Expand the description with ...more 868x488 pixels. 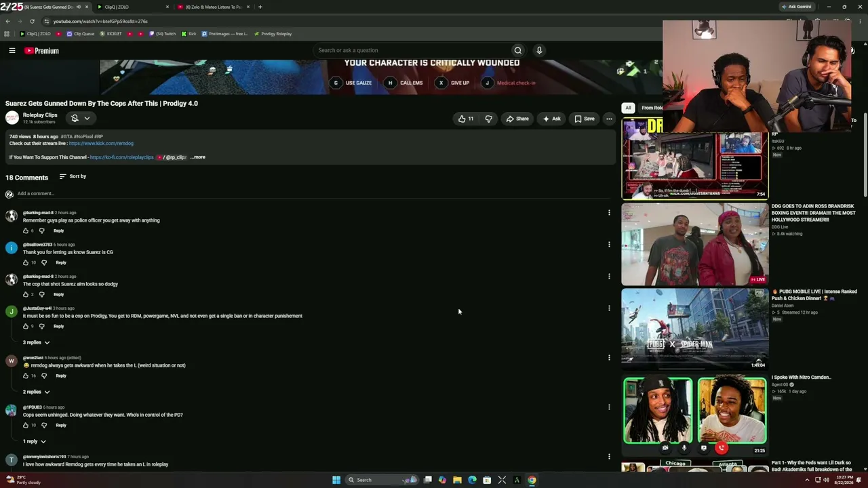pos(197,157)
